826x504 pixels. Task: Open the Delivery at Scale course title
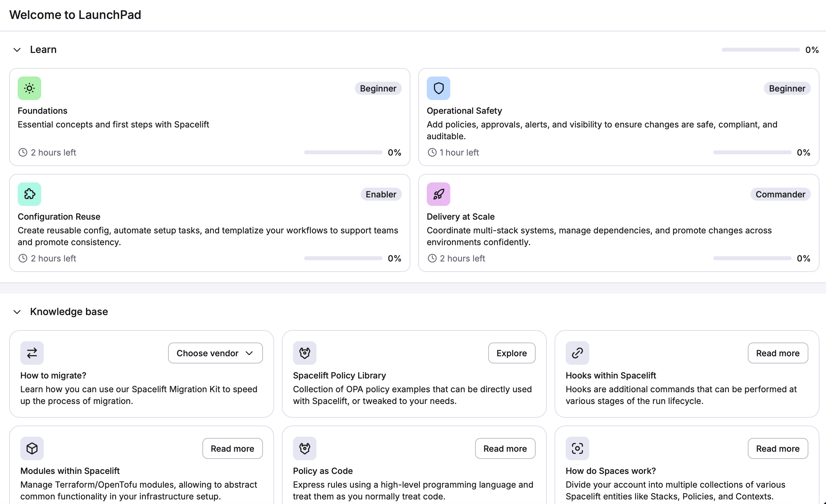pos(461,216)
